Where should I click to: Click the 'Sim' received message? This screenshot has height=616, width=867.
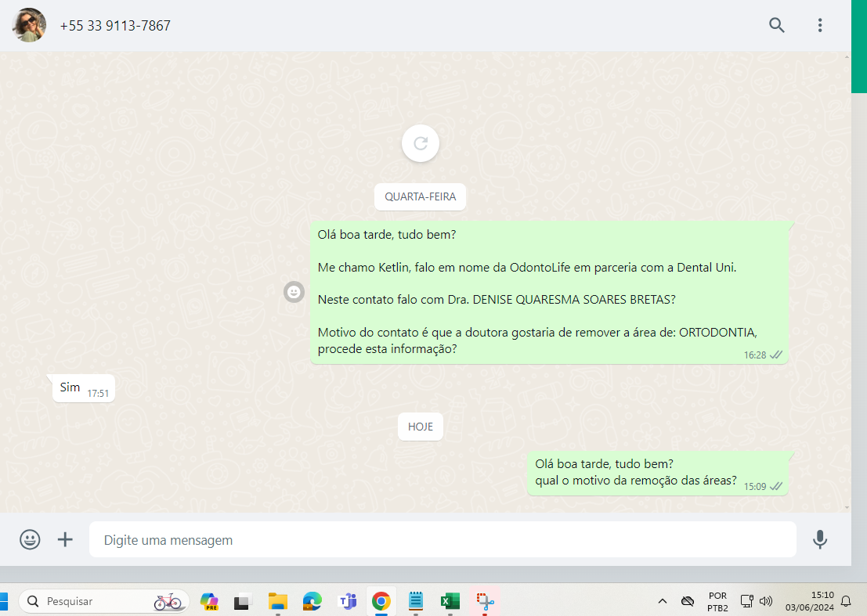coord(84,388)
